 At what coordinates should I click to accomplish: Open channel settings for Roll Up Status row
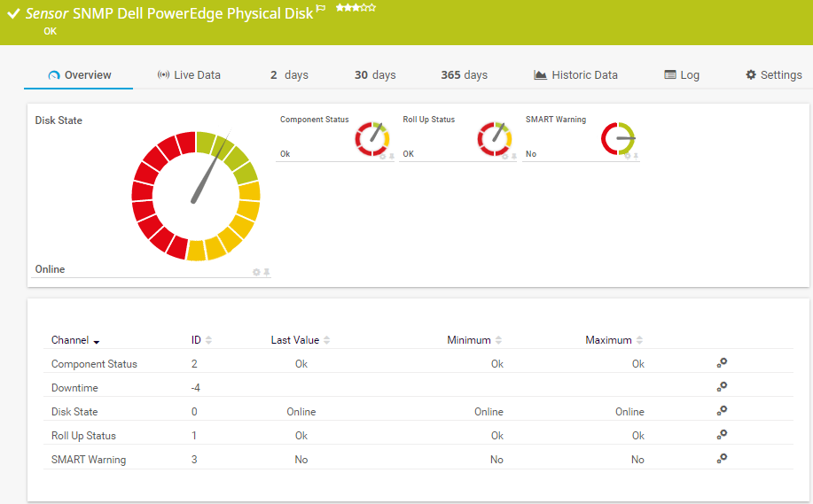723,435
